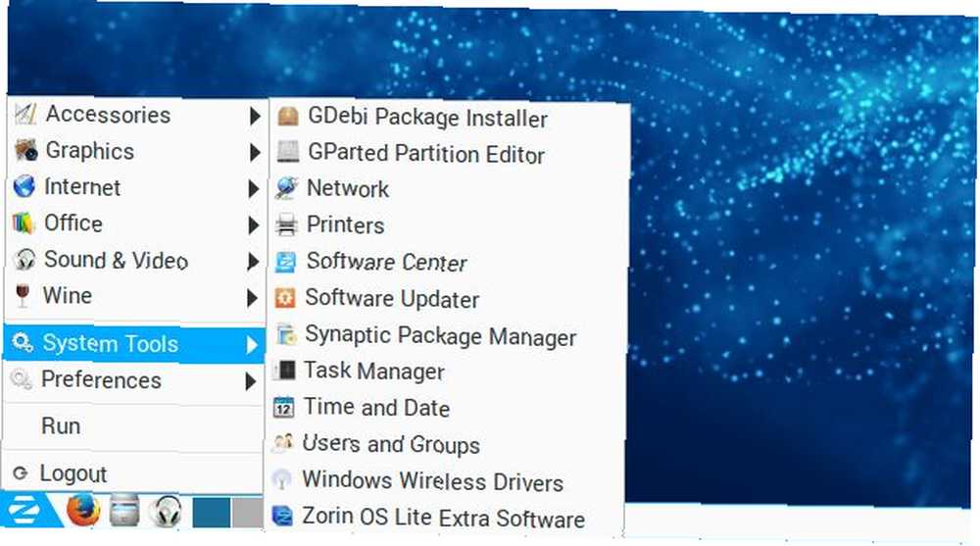Screen dimensions: 980x546
Task: Launch Software Updater
Action: 446,298
